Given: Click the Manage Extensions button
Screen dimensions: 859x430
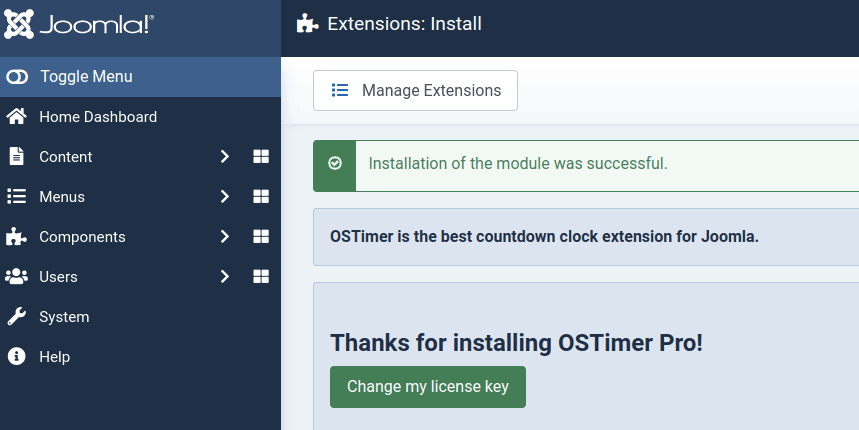Looking at the screenshot, I should (415, 90).
